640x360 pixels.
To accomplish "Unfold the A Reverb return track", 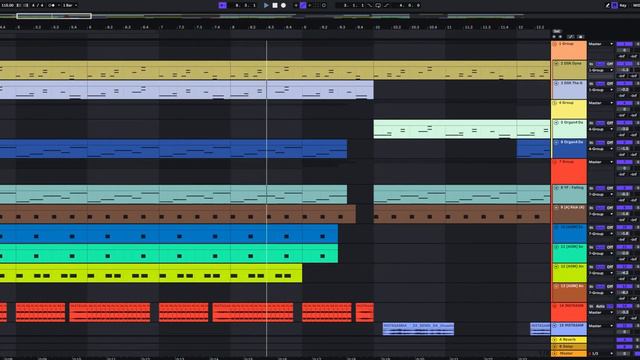I will (555, 340).
